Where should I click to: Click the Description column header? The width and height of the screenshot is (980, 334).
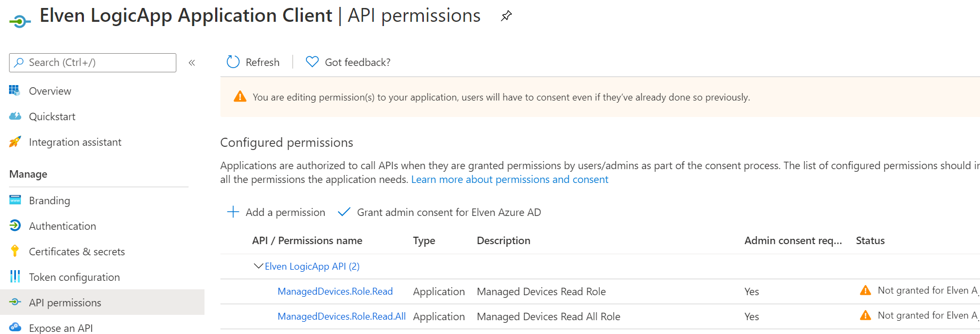click(x=504, y=240)
